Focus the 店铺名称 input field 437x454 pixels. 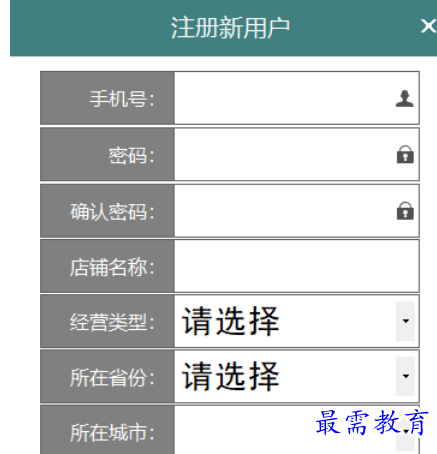(296, 266)
